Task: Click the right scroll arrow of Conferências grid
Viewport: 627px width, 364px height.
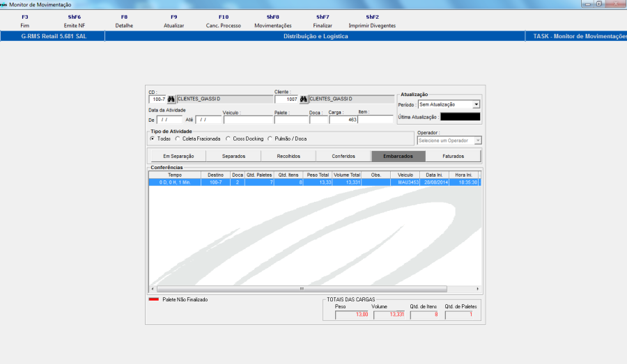Action: [477, 289]
